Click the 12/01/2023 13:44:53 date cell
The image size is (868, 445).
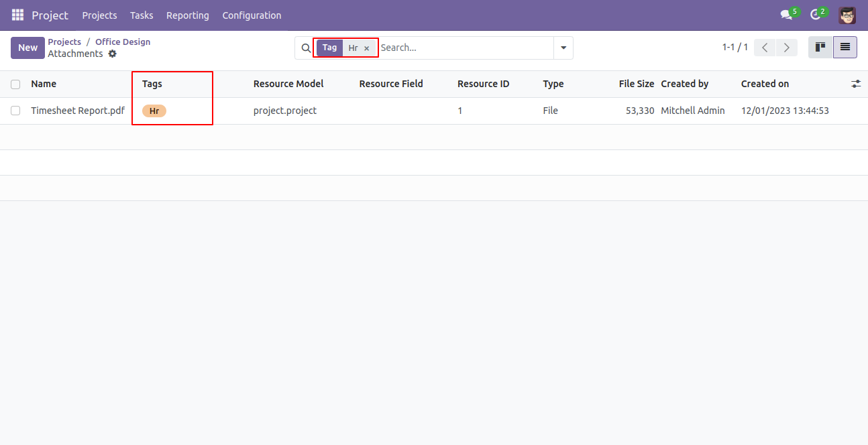coord(785,111)
